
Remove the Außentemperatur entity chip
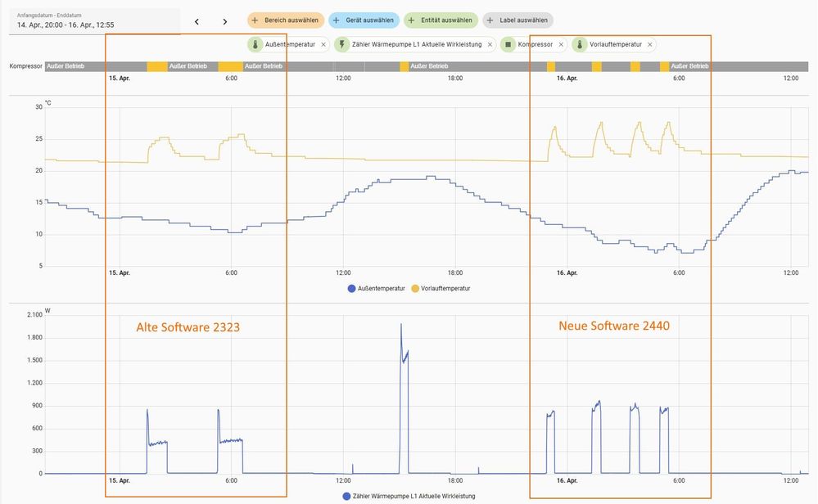323,44
